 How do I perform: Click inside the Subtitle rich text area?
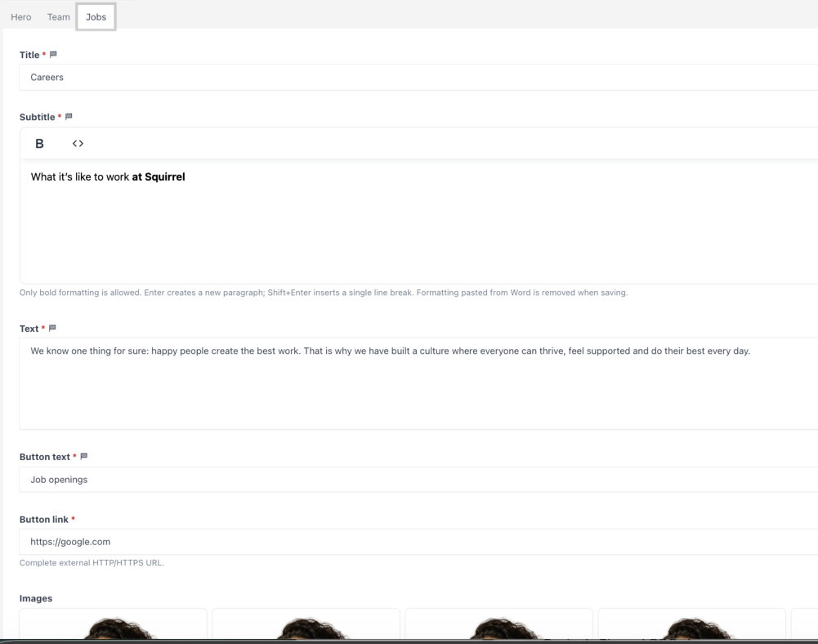(x=418, y=221)
